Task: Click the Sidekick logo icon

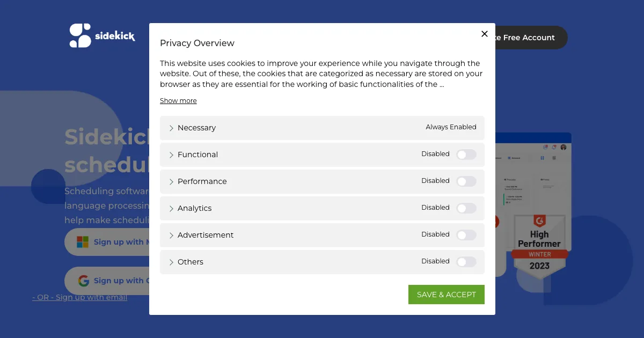Action: pos(80,35)
